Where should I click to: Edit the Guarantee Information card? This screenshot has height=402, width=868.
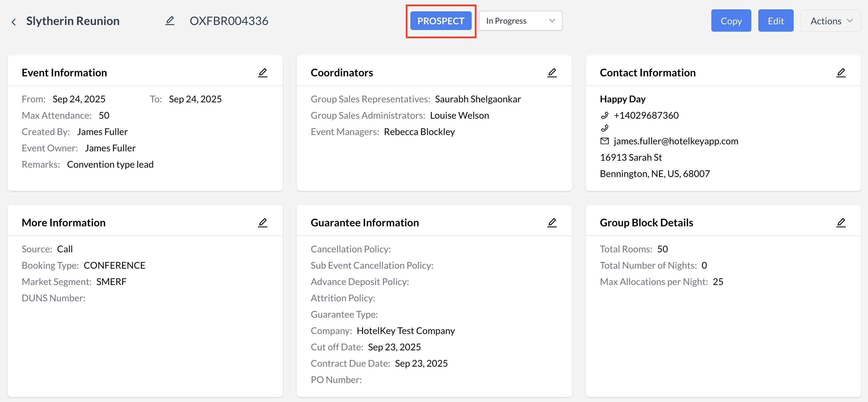pyautogui.click(x=552, y=222)
